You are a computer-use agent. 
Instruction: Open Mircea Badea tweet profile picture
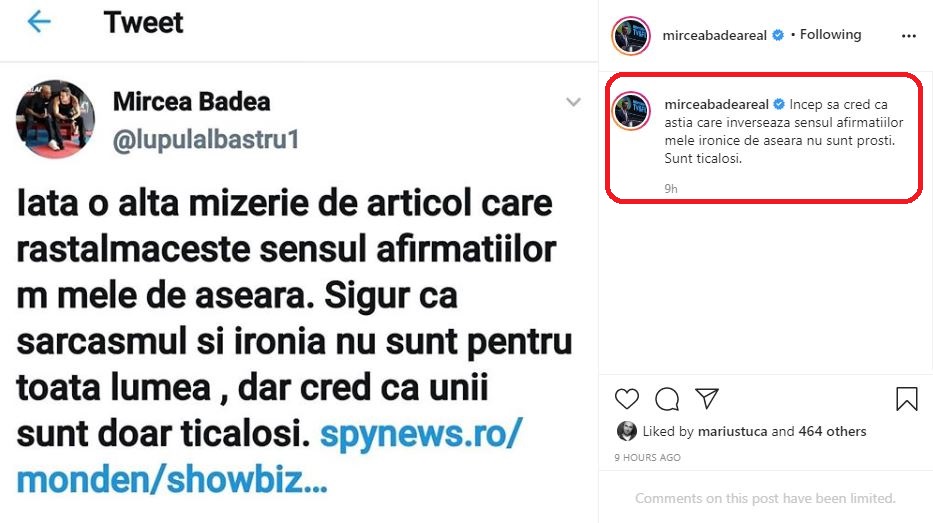55,118
